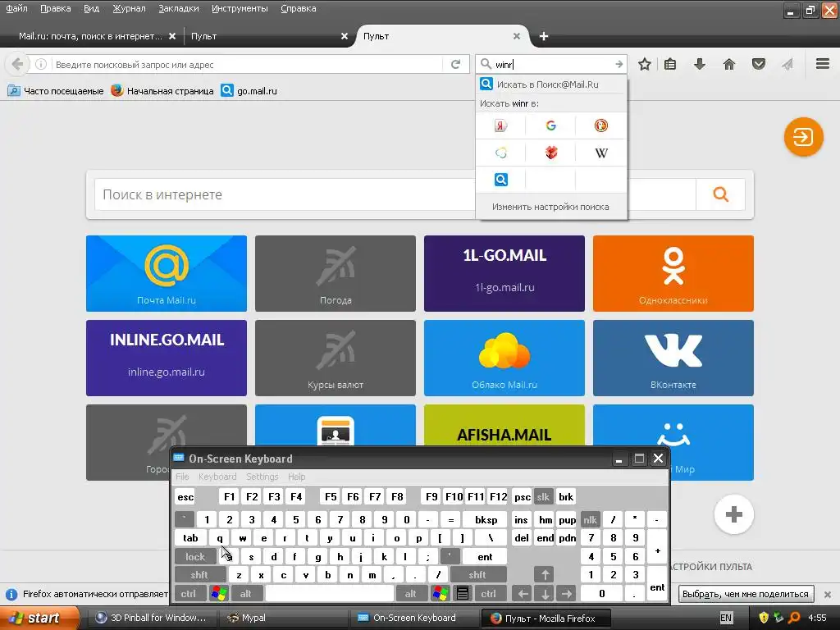Image resolution: width=840 pixels, height=630 pixels.
Task: Search winr with Google icon
Action: click(x=550, y=126)
